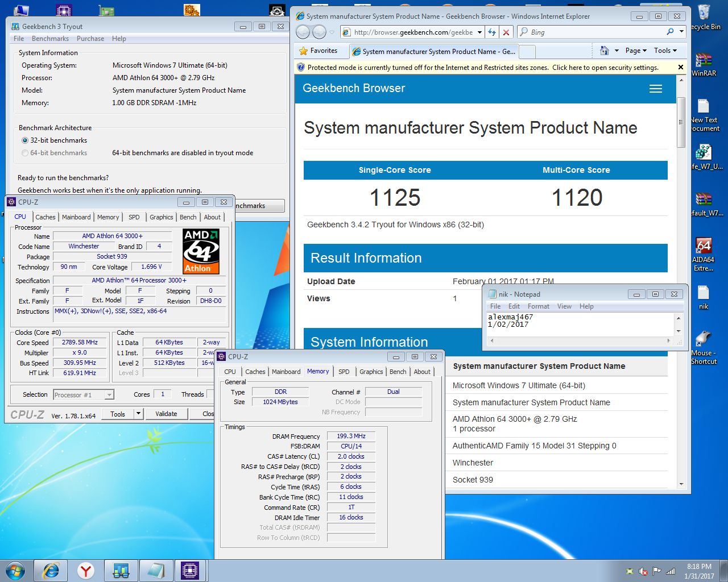
Task: Expand the CPU-Z Tools dropdown arrow
Action: (x=138, y=414)
